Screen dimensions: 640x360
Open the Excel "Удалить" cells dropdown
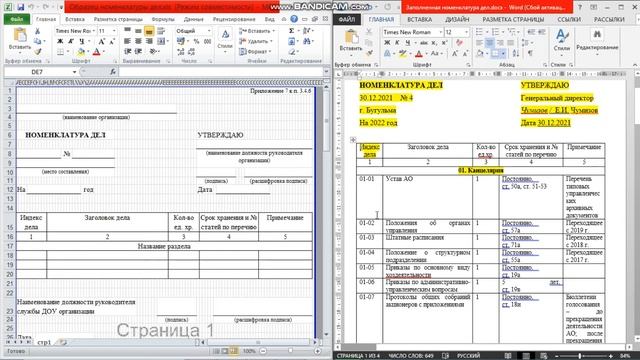click(256, 41)
